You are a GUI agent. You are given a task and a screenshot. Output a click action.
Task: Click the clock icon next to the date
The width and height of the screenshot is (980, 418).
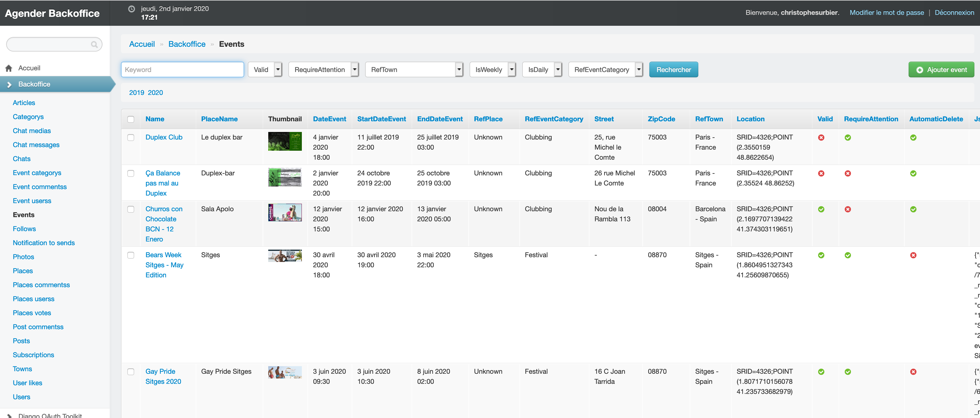coord(131,9)
